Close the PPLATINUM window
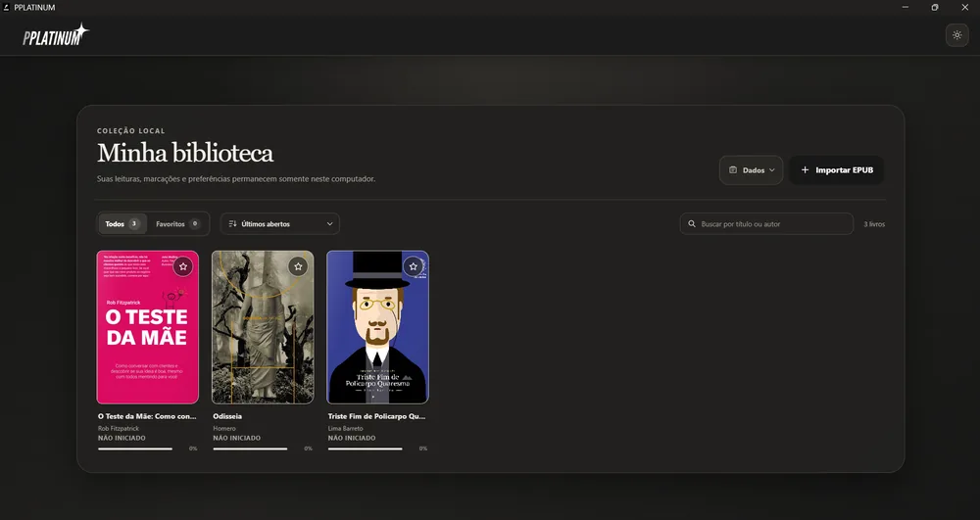The height and width of the screenshot is (520, 980). pos(965,8)
